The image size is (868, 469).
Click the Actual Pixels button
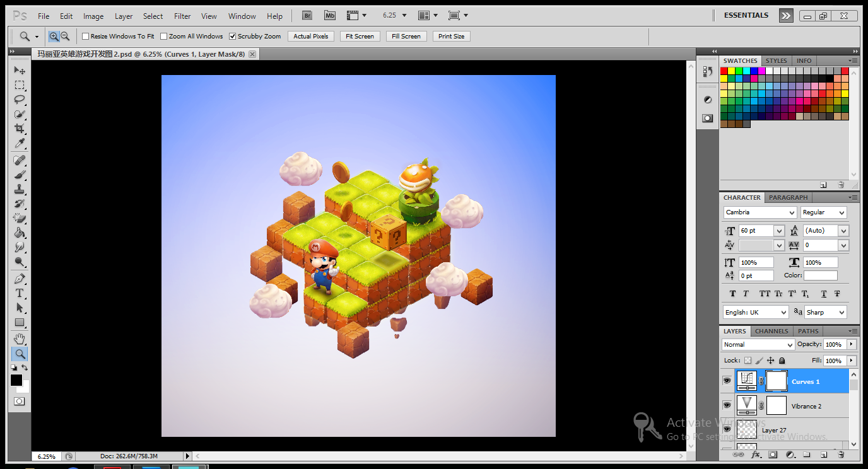click(x=311, y=37)
